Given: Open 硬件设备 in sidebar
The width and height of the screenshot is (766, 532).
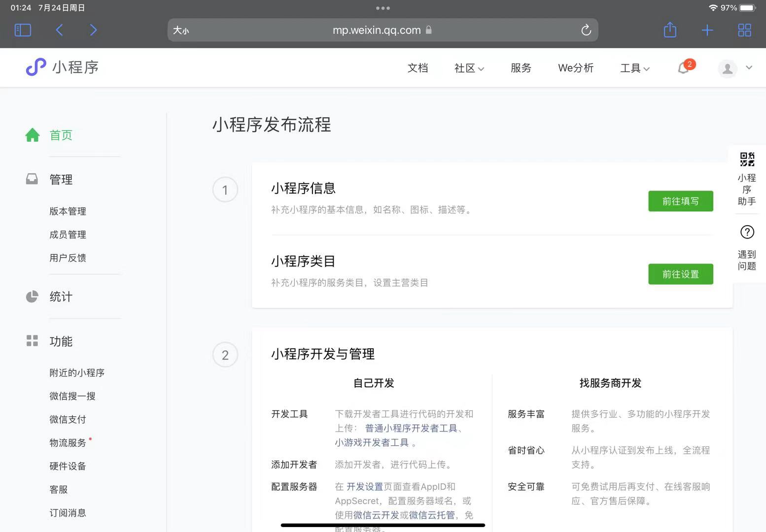Looking at the screenshot, I should point(68,466).
